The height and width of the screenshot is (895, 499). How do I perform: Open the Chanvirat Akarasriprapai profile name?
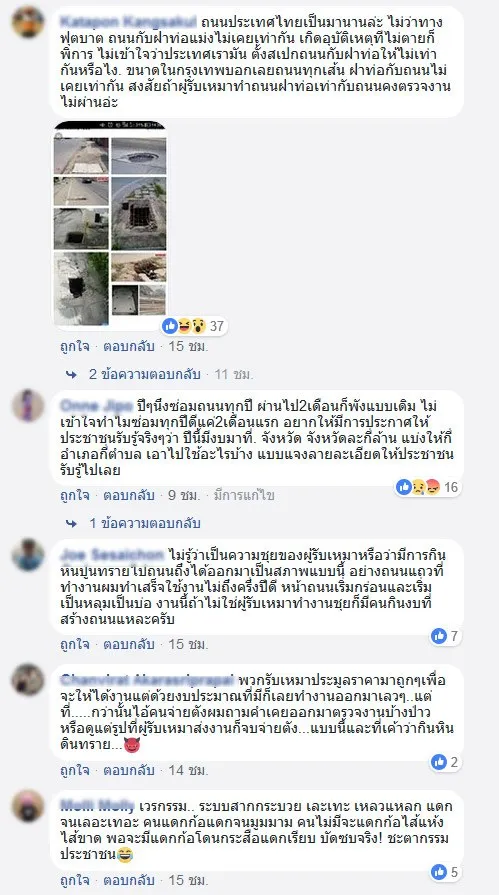[147, 680]
